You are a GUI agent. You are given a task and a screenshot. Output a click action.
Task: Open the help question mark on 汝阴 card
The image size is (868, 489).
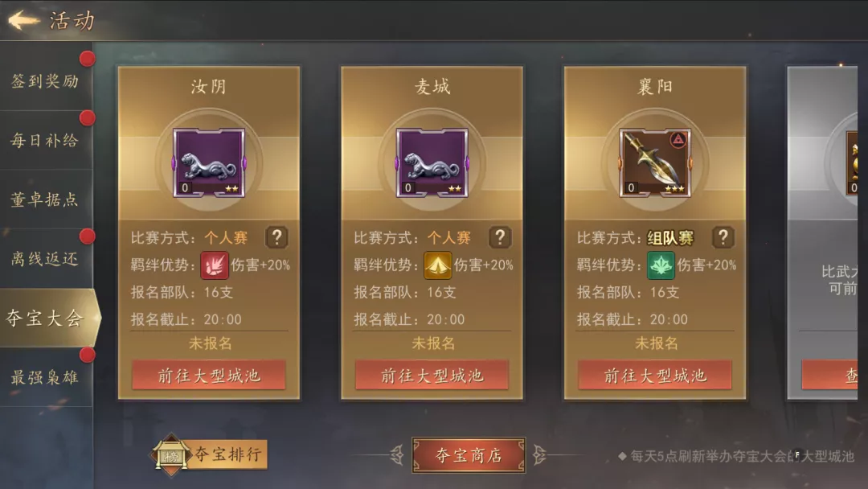[276, 237]
